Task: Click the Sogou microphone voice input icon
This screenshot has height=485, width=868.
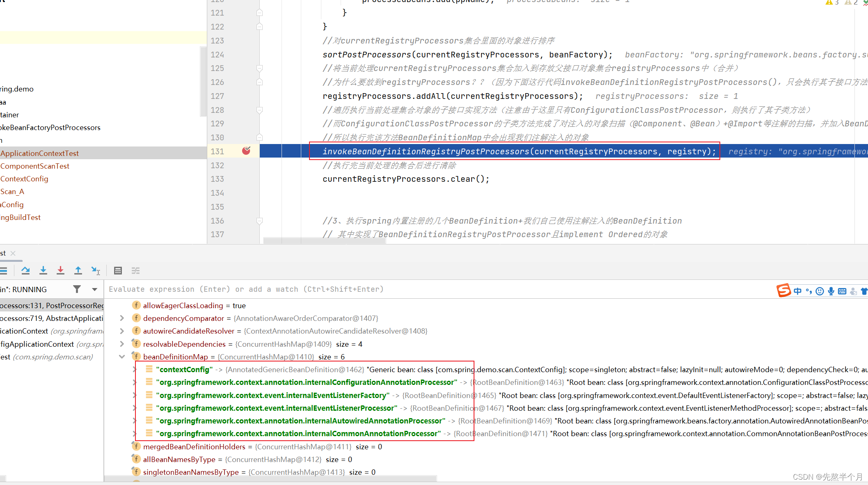Action: pos(831,291)
